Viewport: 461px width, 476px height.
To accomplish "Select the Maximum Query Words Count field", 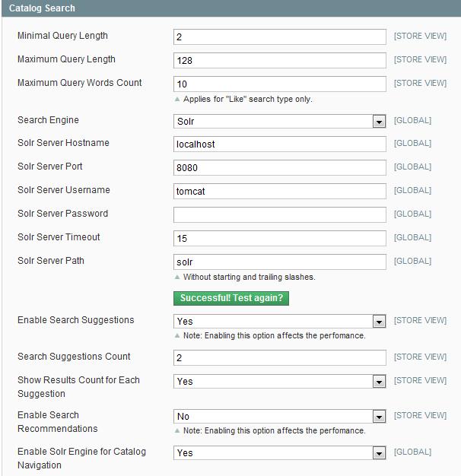I will click(279, 84).
